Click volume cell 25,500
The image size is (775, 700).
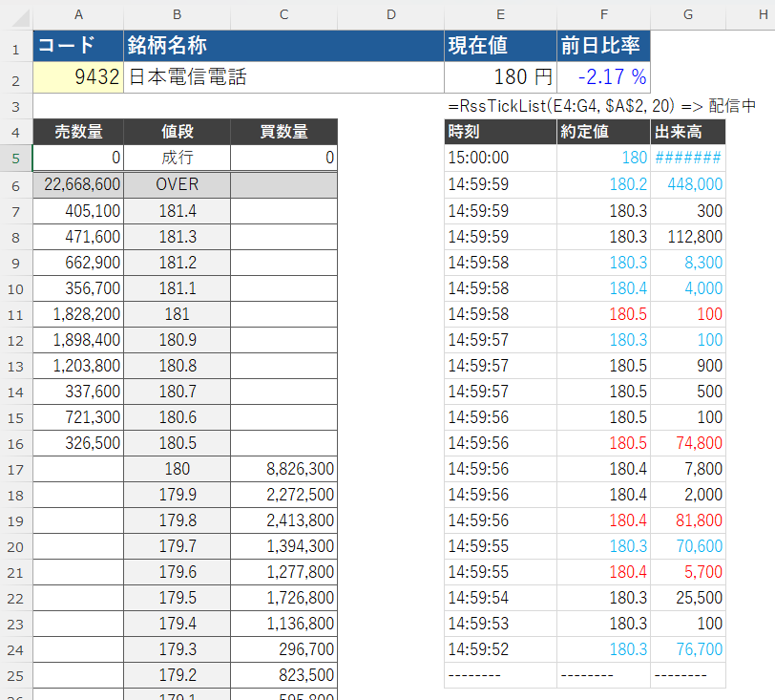pos(688,598)
